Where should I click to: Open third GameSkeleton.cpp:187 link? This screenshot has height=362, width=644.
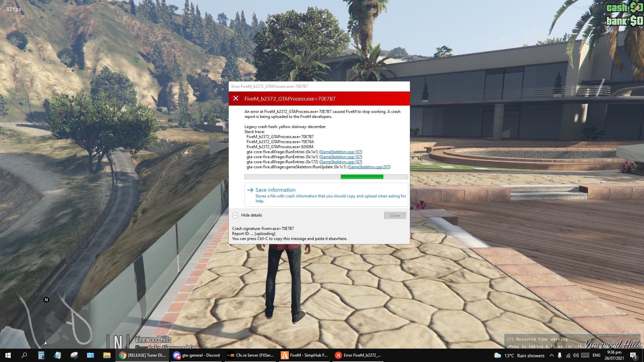coord(341,162)
